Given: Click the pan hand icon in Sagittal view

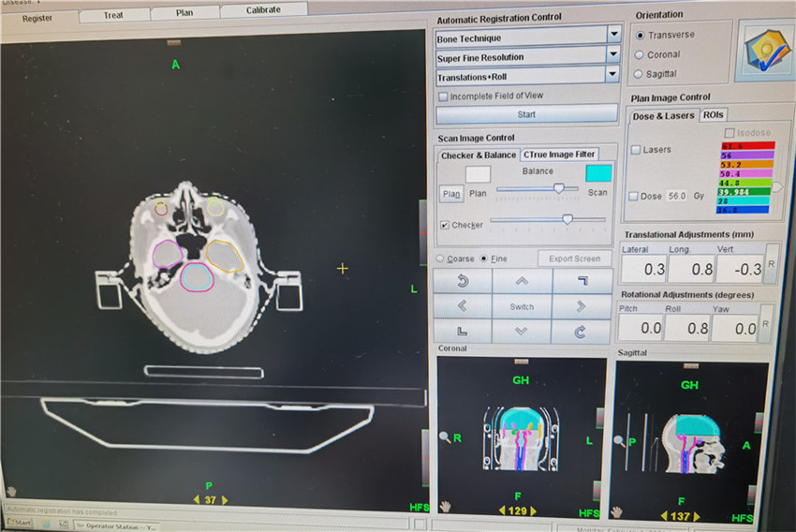Looking at the screenshot, I should 617,512.
